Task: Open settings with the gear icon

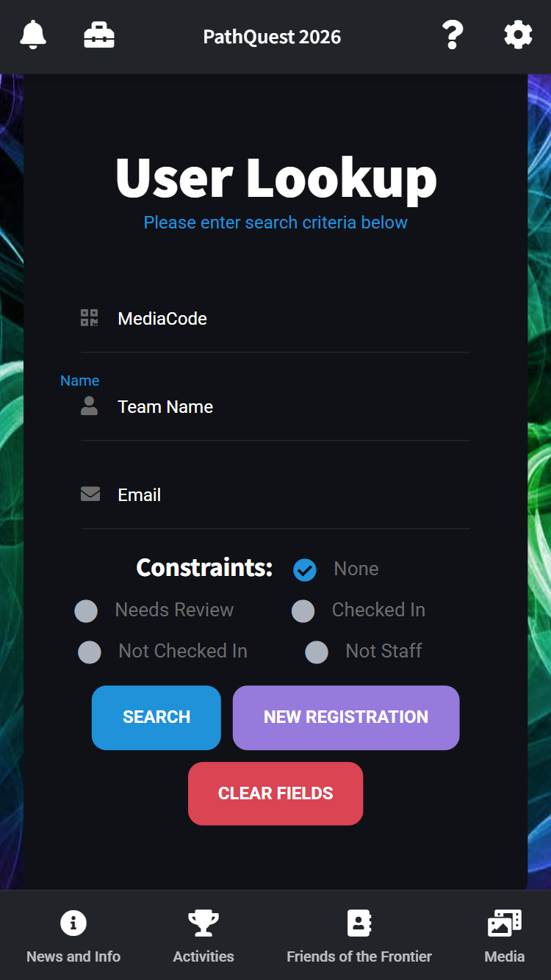Action: (x=518, y=34)
